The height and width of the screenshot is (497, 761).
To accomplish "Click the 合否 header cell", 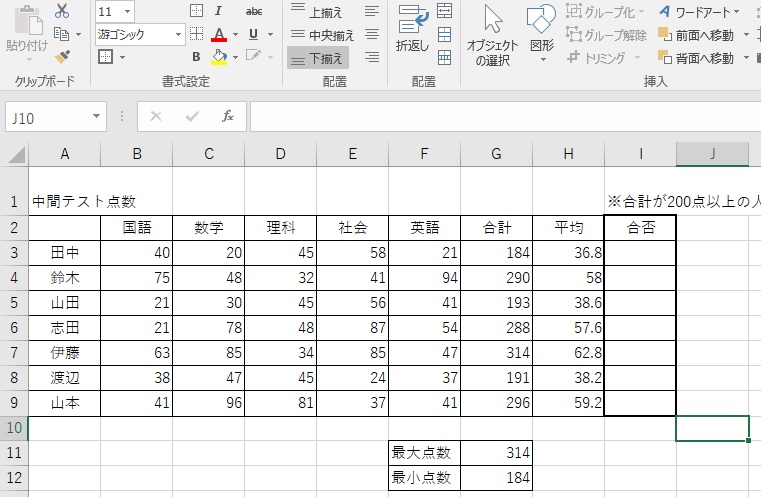I will [641, 227].
